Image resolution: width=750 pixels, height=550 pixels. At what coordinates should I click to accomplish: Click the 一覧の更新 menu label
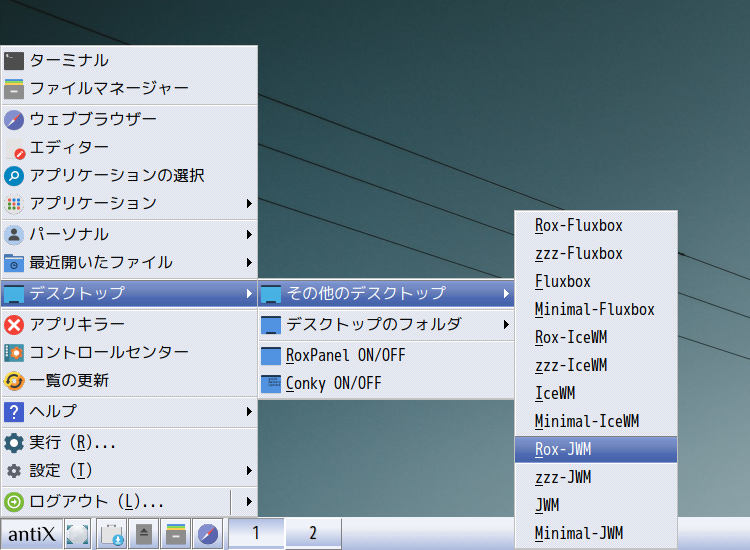click(x=69, y=381)
